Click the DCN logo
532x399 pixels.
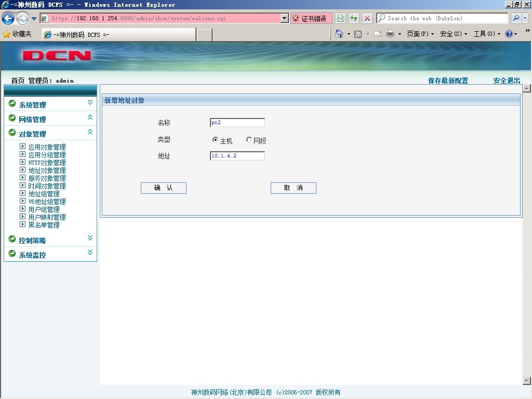point(57,56)
